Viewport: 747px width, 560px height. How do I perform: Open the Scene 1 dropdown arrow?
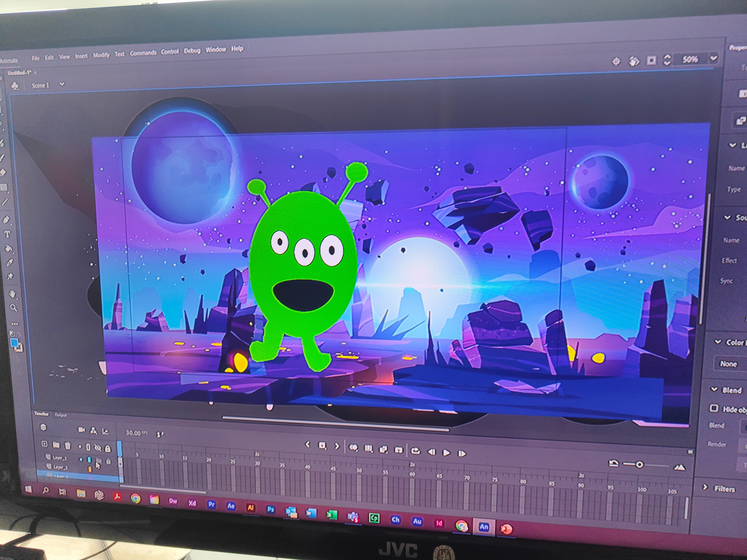point(62,84)
